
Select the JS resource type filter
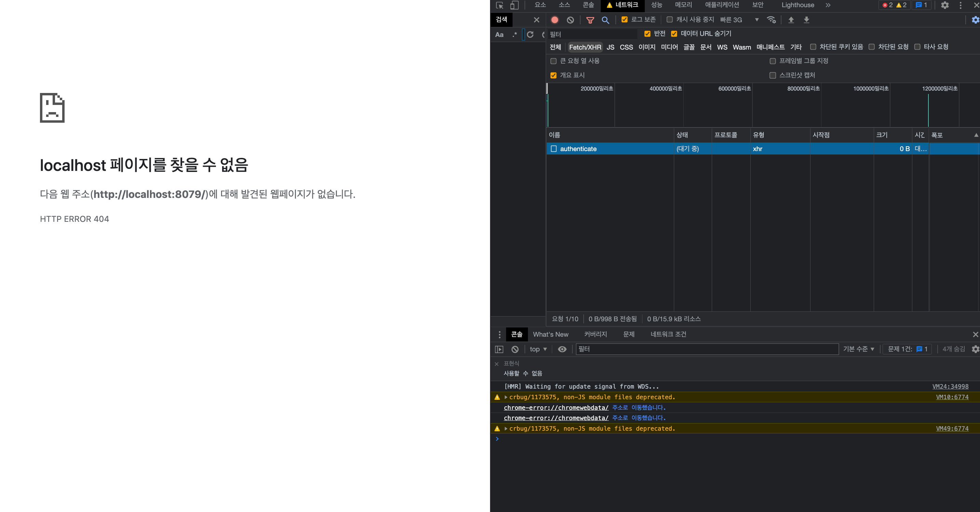pos(610,47)
